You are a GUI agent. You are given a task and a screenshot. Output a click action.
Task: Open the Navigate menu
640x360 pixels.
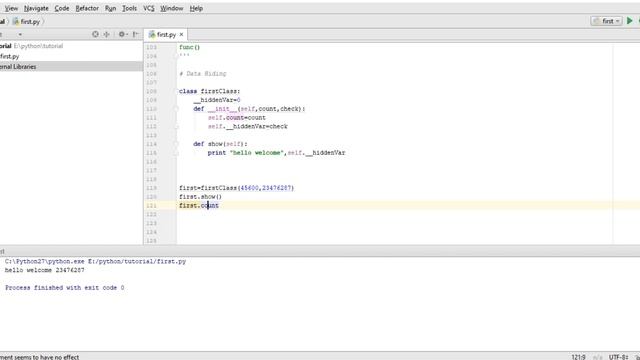pyautogui.click(x=36, y=8)
